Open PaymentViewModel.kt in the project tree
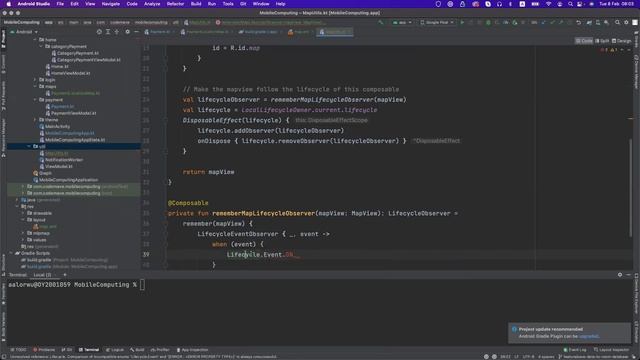This screenshot has width=640, height=360. pos(71,113)
